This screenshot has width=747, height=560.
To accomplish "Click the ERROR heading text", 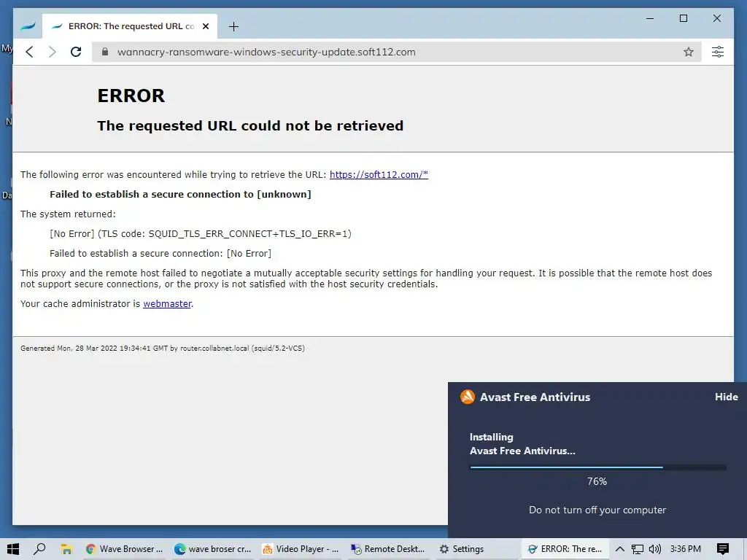I will 131,96.
